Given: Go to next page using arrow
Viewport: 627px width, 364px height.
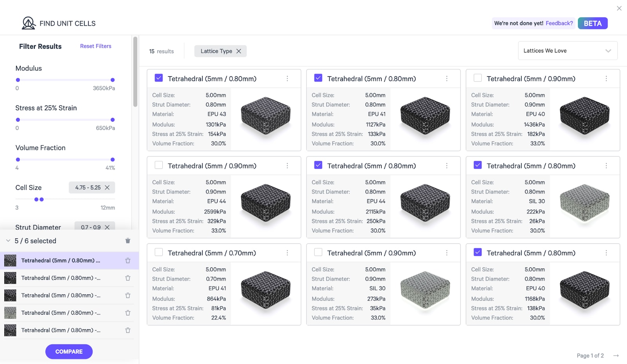Looking at the screenshot, I should pos(616,355).
